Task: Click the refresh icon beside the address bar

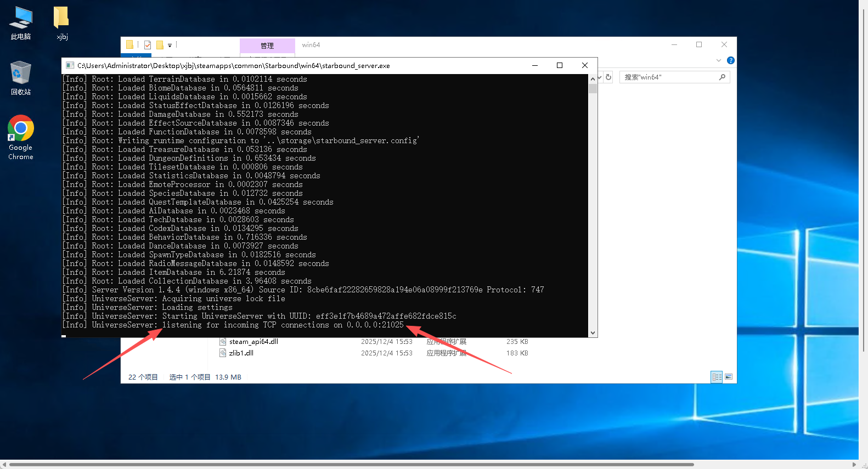Action: click(x=608, y=77)
